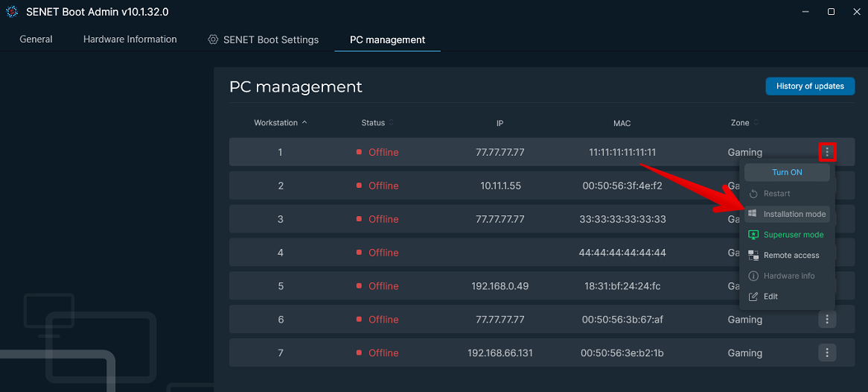The image size is (868, 392).
Task: Sort the table by Workstation column
Action: click(x=280, y=123)
